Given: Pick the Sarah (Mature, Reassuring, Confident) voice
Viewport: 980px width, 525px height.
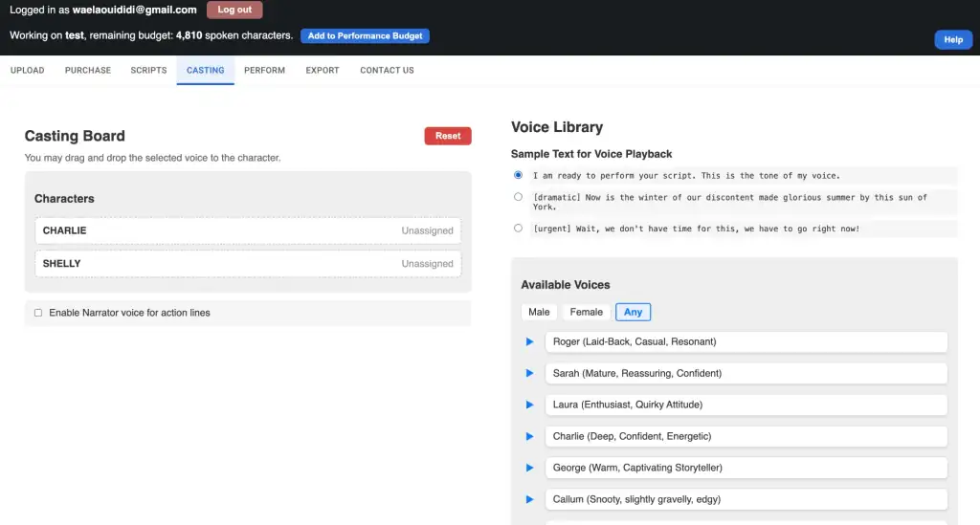Looking at the screenshot, I should (746, 373).
